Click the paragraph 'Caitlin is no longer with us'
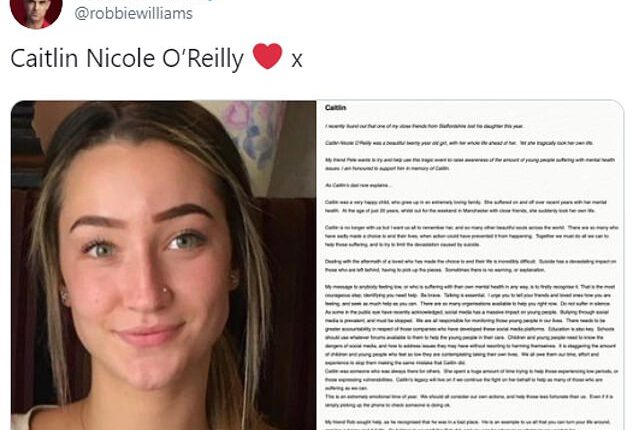Viewport: 633px width, 430px height. 472,236
